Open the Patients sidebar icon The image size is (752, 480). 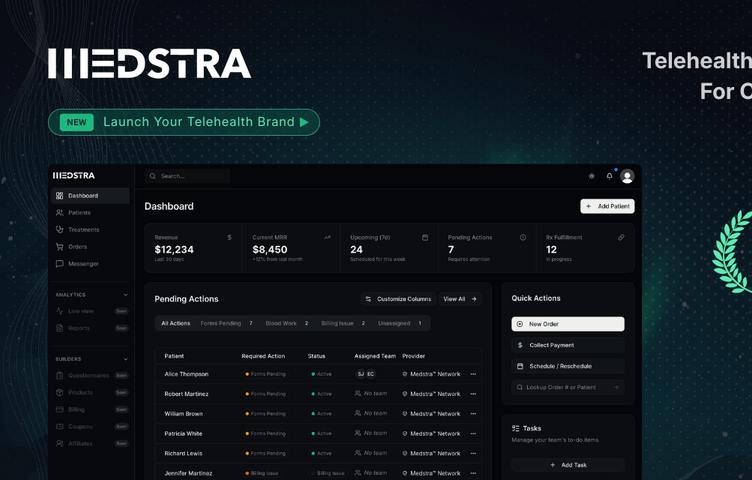[x=60, y=213]
